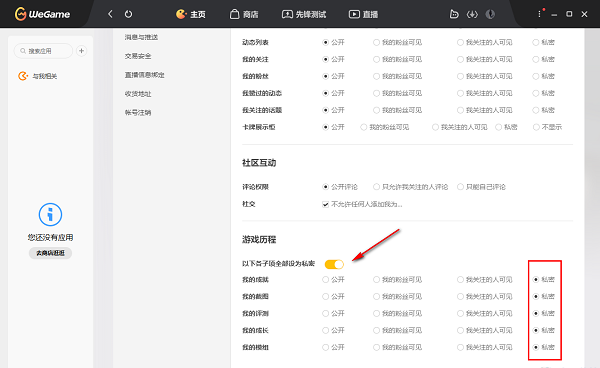Image resolution: width=600 pixels, height=368 pixels.
Task: Minimize the WeGame window
Action: coord(554,14)
